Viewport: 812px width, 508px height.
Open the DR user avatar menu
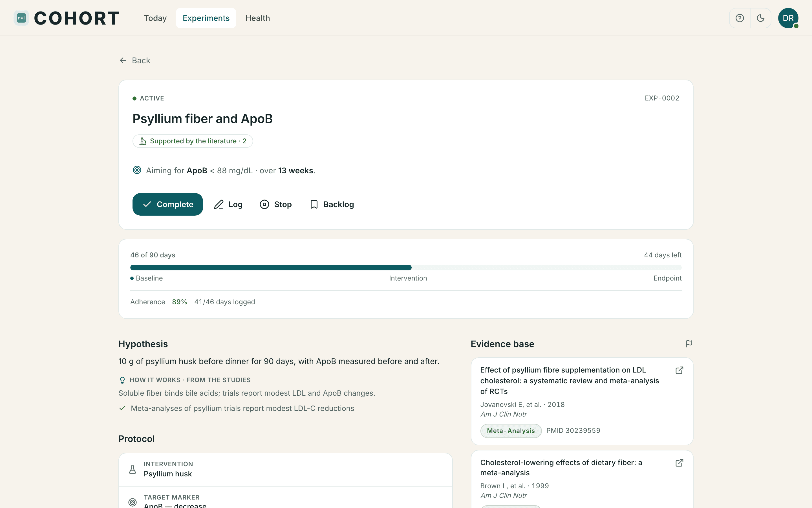(788, 18)
